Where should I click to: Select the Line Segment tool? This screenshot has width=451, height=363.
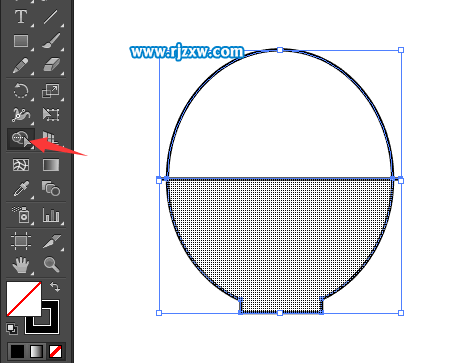(50, 17)
